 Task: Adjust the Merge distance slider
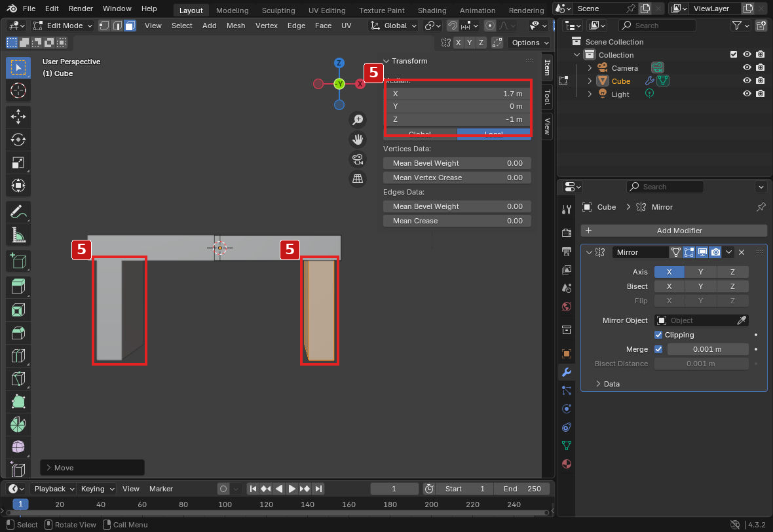707,349
